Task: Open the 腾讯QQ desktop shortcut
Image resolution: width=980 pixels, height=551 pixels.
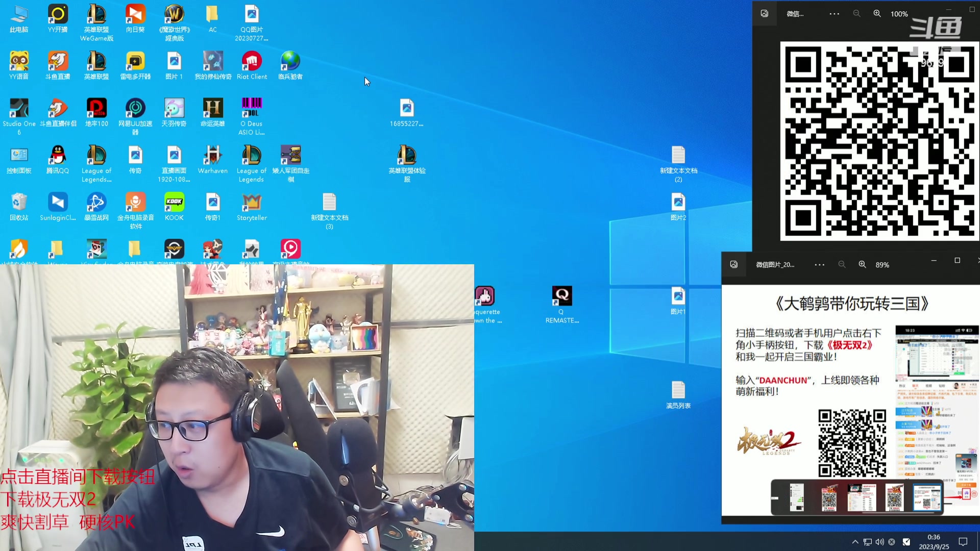Action: [58, 156]
